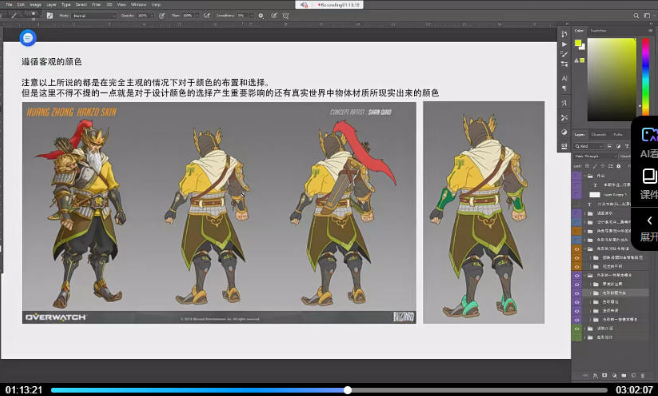Open the brush size preset picker
658x396 pixels.
click(33, 16)
